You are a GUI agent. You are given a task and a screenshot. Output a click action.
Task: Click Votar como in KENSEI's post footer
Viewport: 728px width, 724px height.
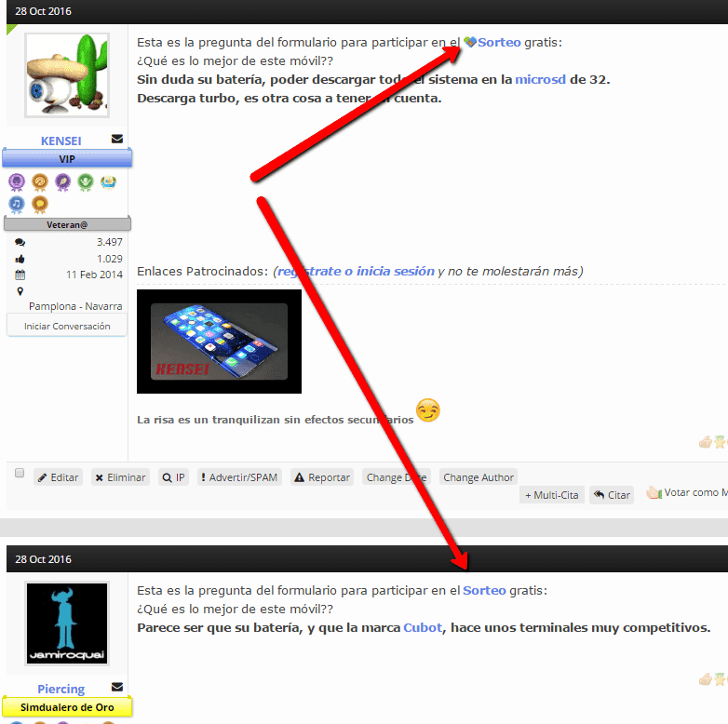(x=687, y=492)
